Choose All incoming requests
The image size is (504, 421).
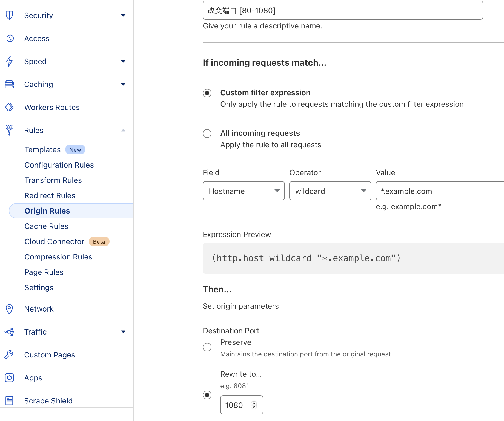pyautogui.click(x=207, y=134)
